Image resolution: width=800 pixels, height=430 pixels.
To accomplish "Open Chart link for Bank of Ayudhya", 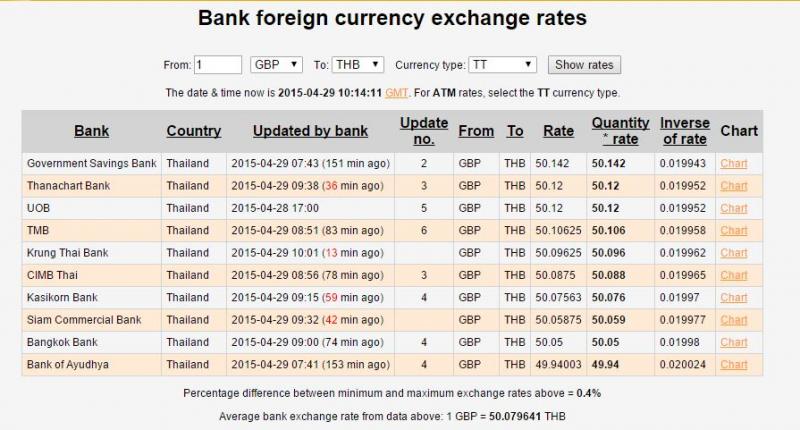I will (x=734, y=365).
